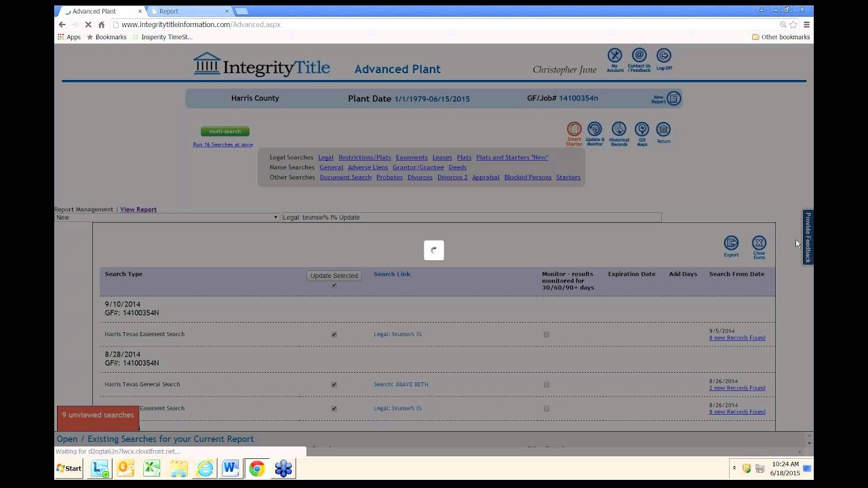Create a New Report via icon
The height and width of the screenshot is (488, 868).
667,99
